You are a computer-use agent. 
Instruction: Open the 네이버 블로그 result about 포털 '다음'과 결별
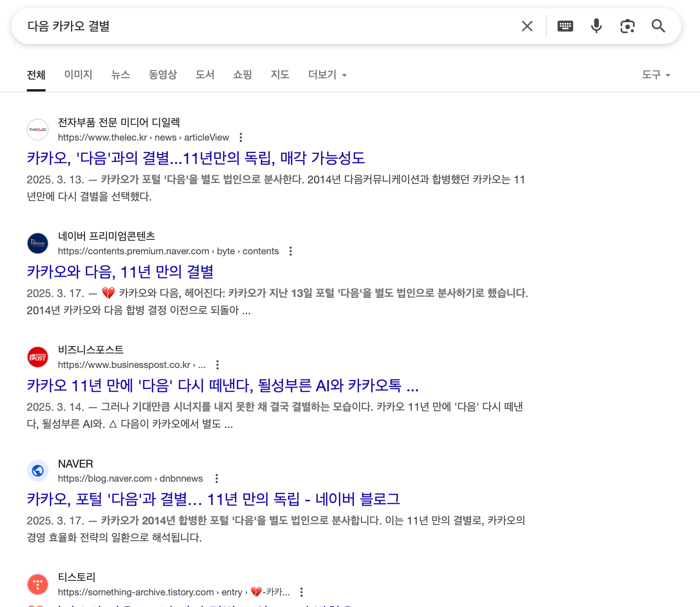tap(214, 499)
